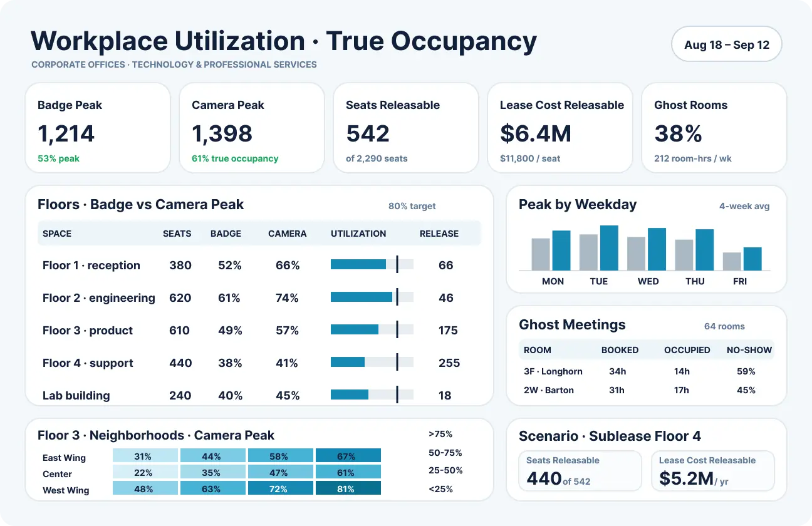The image size is (812, 526).
Task: Select the 2W · Barton ghost meeting row
Action: [647, 390]
